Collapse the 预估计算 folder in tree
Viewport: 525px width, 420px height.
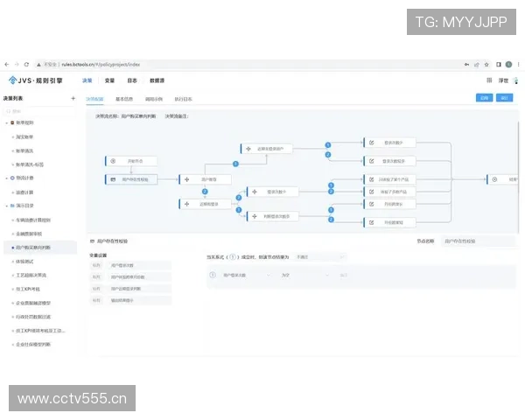pyautogui.click(x=7, y=178)
